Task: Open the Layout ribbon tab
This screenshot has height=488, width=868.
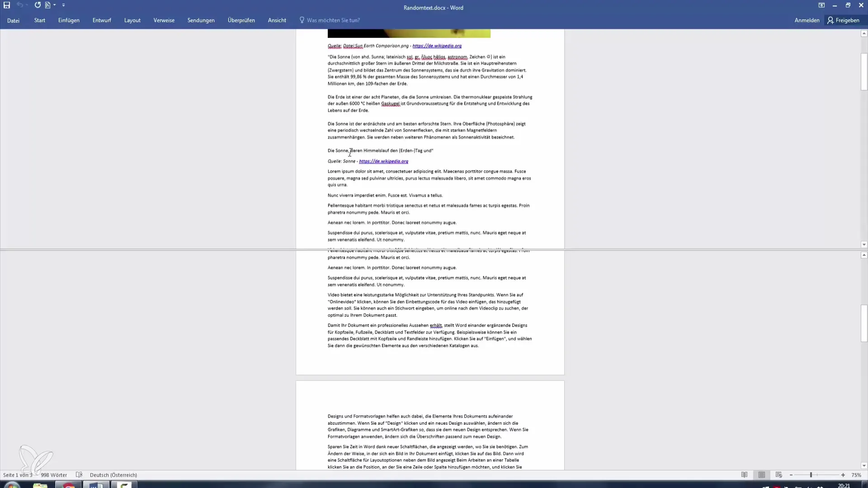Action: click(x=132, y=20)
